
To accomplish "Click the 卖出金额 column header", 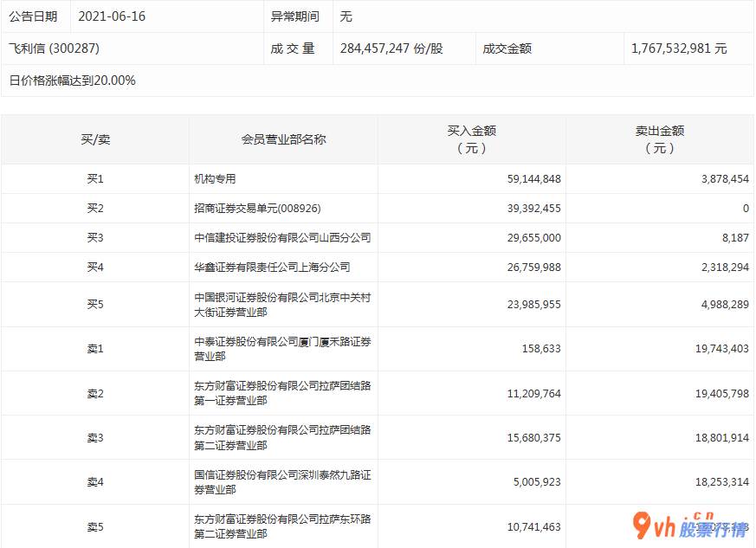I will [x=660, y=139].
